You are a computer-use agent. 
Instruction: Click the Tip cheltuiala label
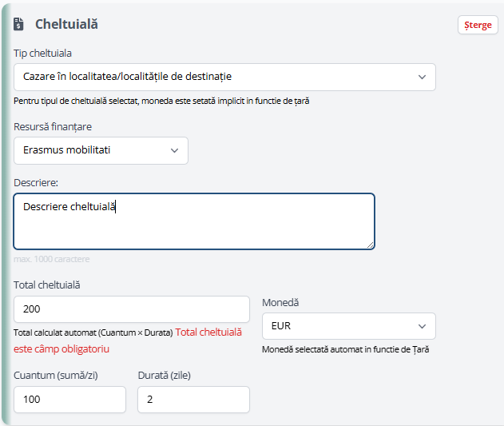click(x=42, y=53)
